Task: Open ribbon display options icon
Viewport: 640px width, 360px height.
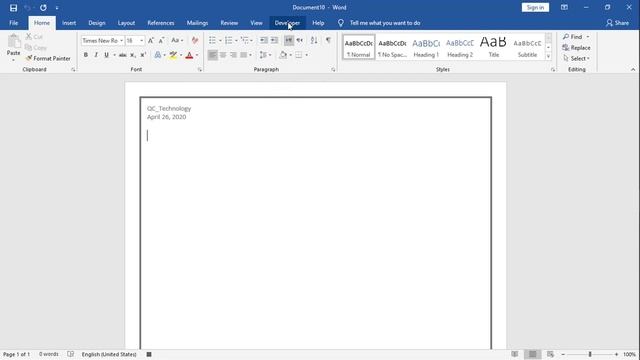Action: [564, 7]
